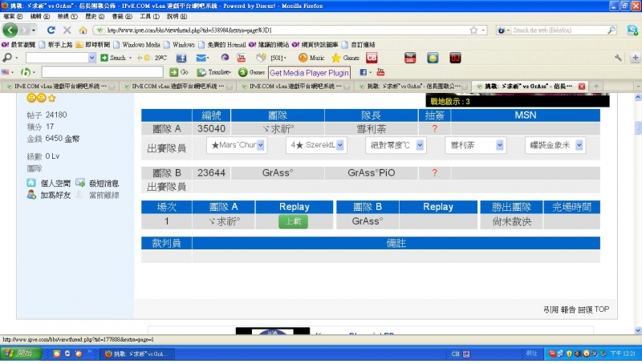Click the red DJ toolbar icon
The width and height of the screenshot is (642, 364).
[455, 58]
